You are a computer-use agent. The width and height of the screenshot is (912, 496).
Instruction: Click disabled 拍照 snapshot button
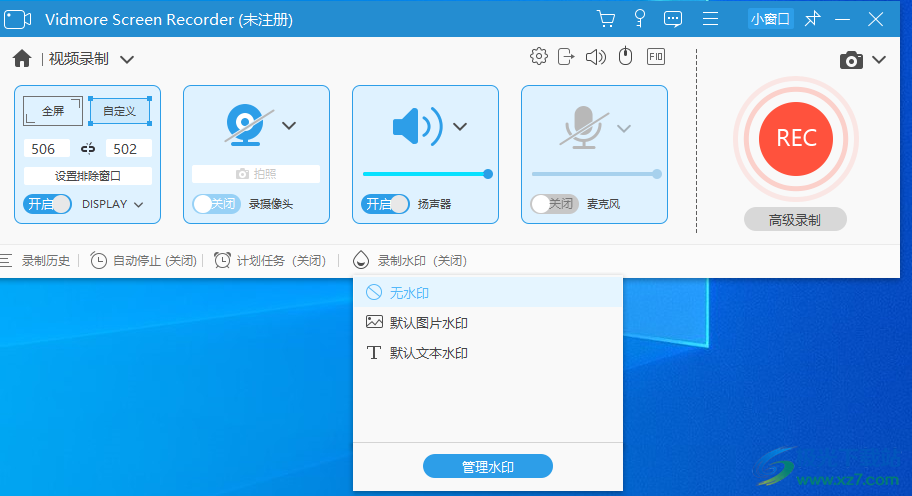tap(256, 174)
